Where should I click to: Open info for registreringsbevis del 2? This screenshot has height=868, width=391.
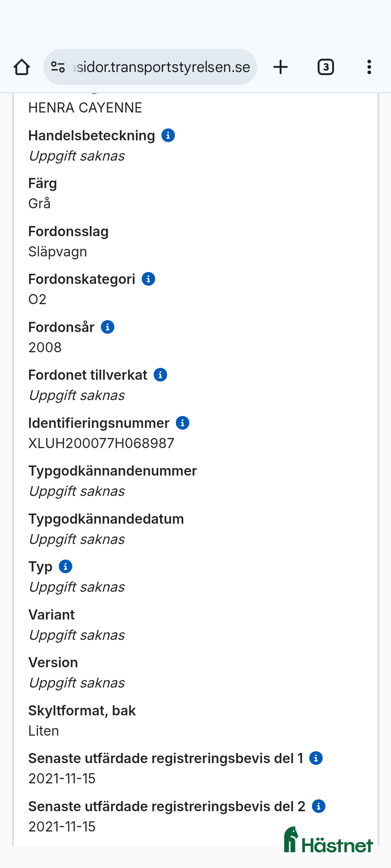(319, 806)
